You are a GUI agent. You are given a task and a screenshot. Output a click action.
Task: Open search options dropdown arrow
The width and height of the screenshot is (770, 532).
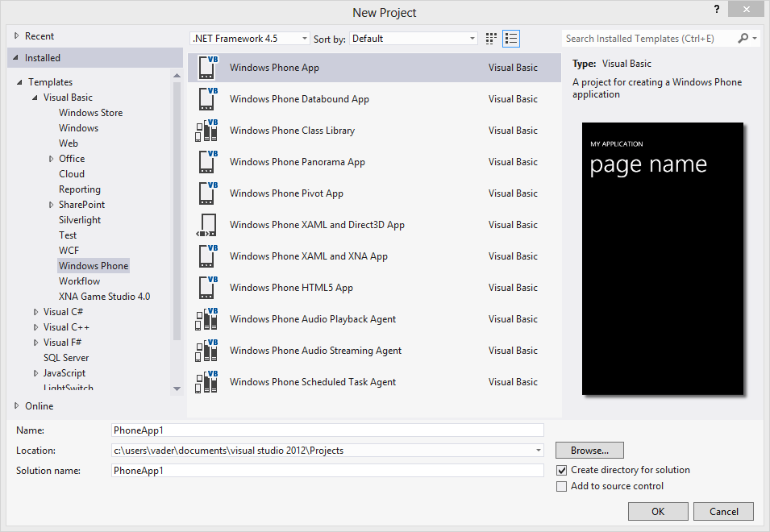755,38
